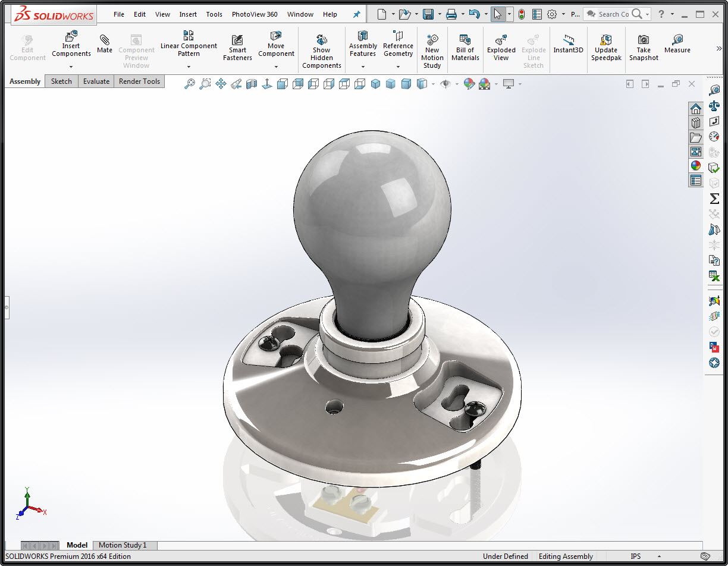The image size is (728, 566).
Task: Open unit system dropdown beside IPS
Action: click(659, 556)
